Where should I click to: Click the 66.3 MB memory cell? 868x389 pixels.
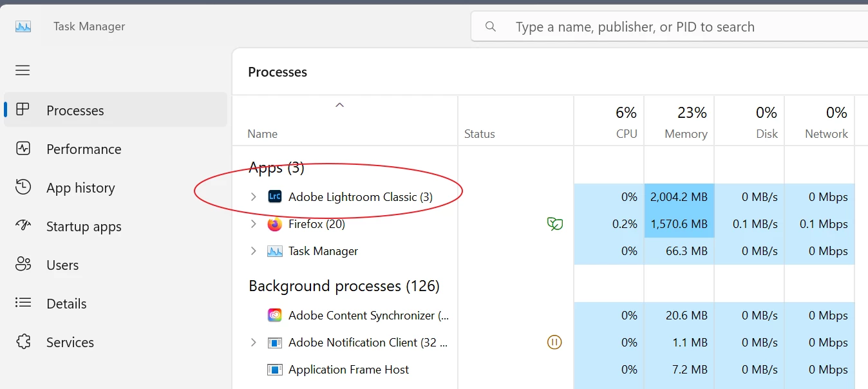(679, 251)
